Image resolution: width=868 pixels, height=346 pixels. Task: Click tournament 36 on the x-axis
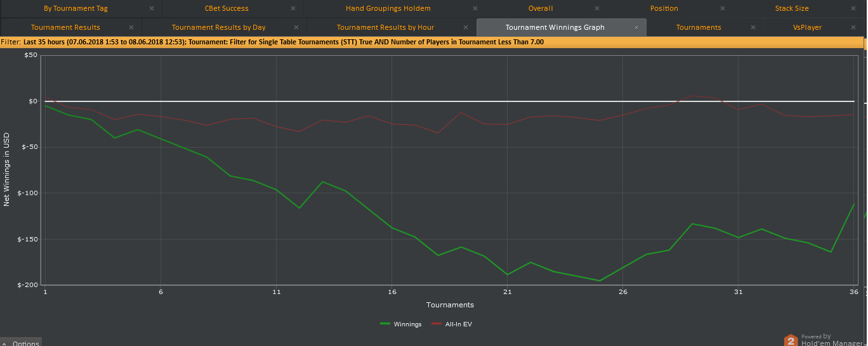853,292
